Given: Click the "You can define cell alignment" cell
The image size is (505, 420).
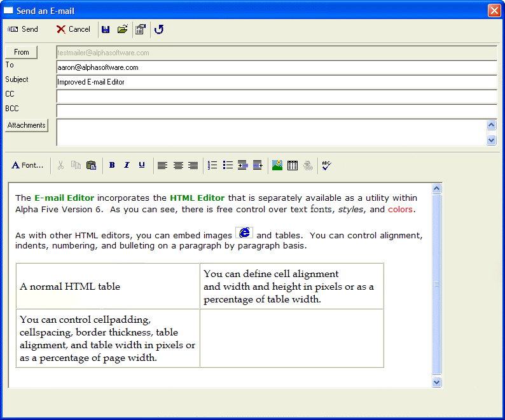Looking at the screenshot, I should coord(292,286).
